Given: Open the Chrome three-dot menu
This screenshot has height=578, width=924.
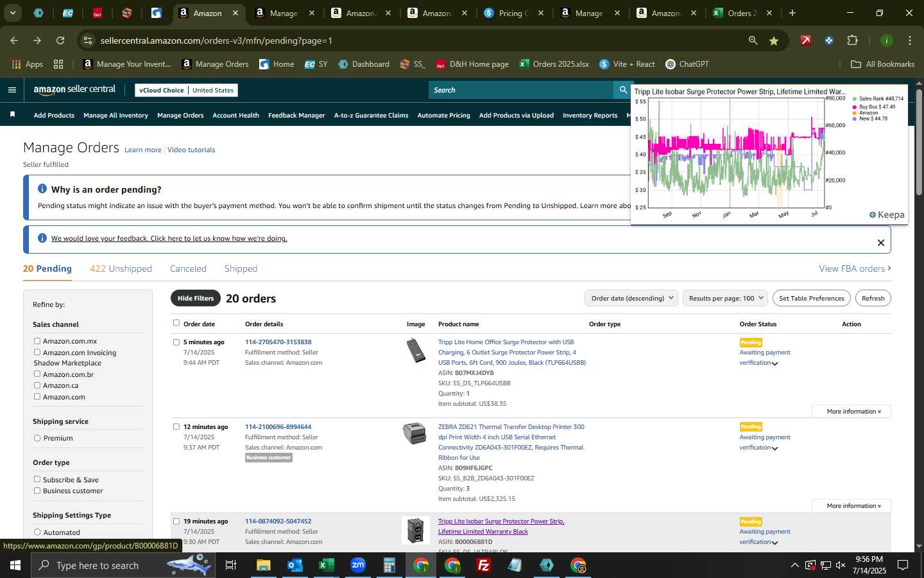Looking at the screenshot, I should click(x=909, y=40).
